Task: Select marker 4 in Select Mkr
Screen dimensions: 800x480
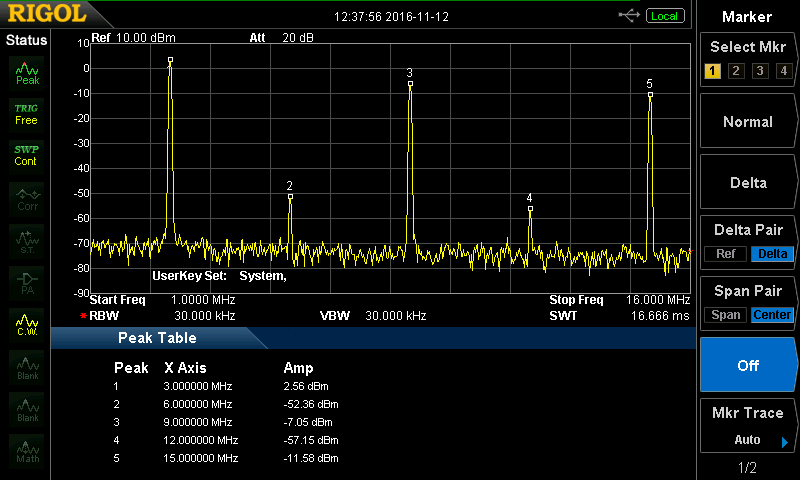Action: coord(784,71)
